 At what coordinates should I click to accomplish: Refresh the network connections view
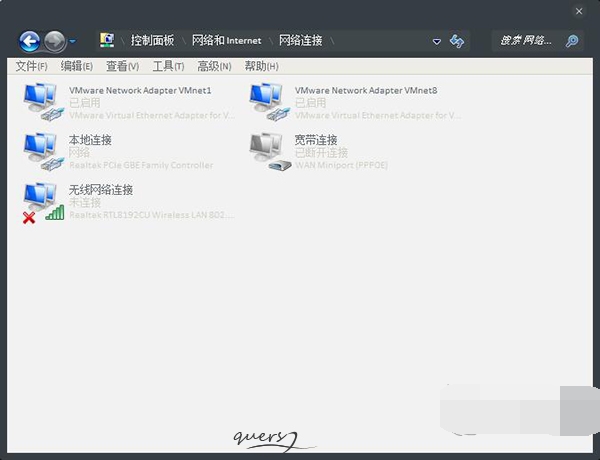[457, 41]
